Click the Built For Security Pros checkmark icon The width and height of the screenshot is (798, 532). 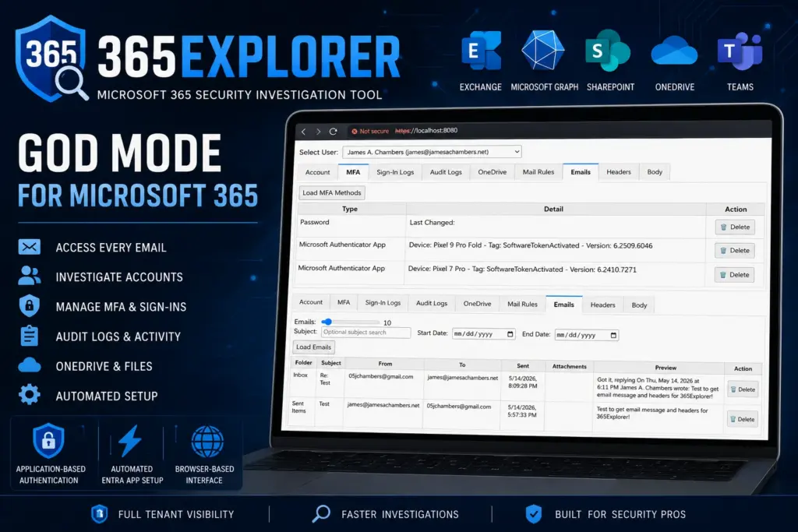533,514
